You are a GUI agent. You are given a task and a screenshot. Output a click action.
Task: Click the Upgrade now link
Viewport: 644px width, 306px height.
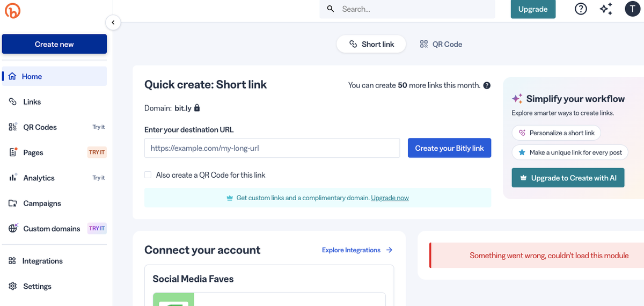tap(390, 198)
